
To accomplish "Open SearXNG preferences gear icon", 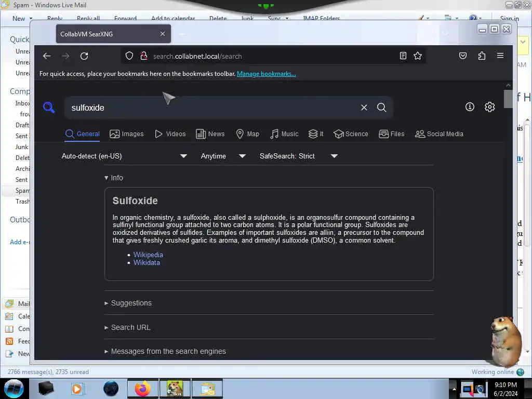I will point(489,107).
